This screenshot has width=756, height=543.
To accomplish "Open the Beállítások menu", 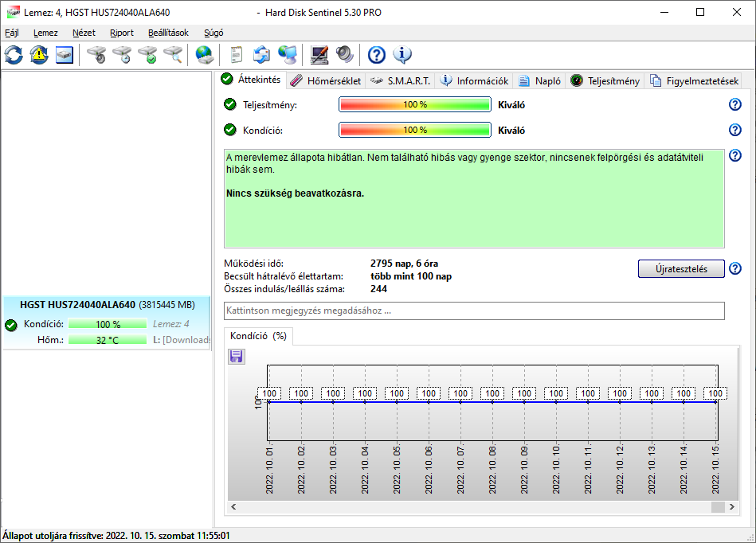I will (x=168, y=33).
